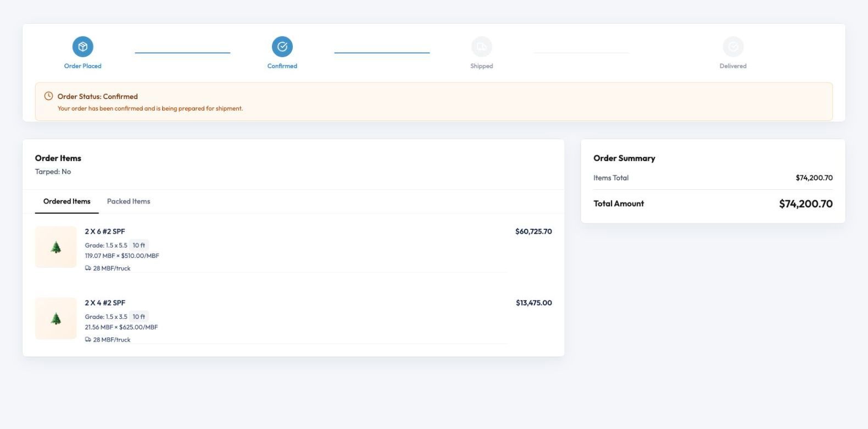Click the 10 ft badge on 2 X 4 item
This screenshot has height=429, width=868.
pyautogui.click(x=139, y=317)
